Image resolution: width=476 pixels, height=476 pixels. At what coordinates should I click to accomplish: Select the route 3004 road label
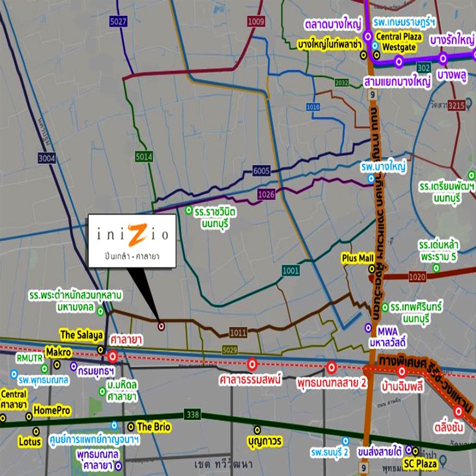point(47,159)
